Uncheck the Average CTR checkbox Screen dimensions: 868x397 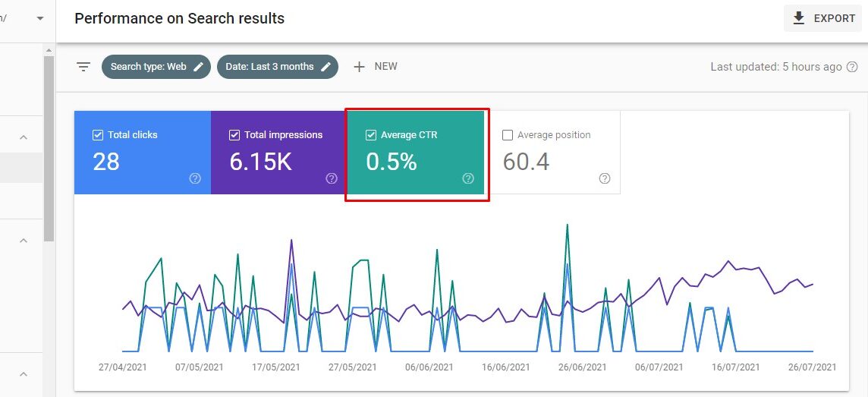click(x=371, y=135)
